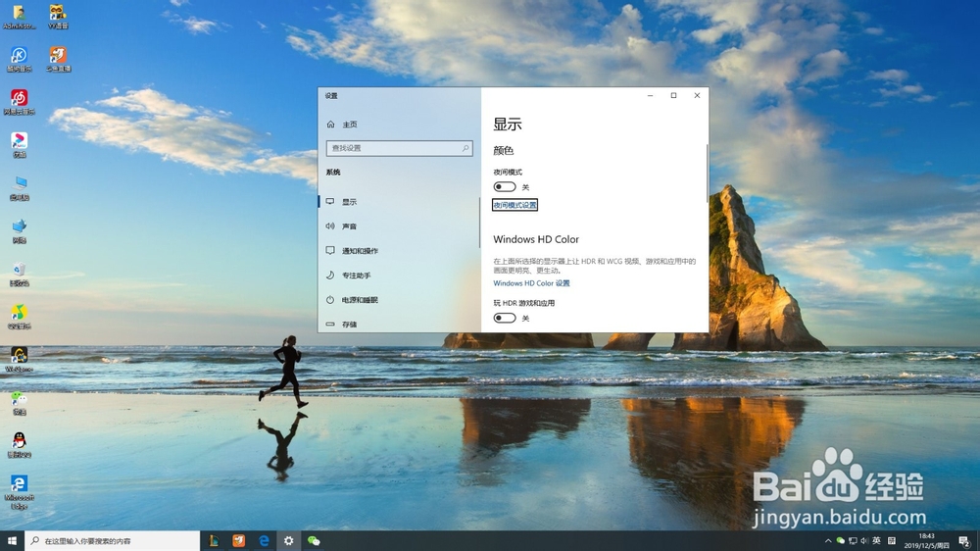Select 声音 in the system sidebar
The width and height of the screenshot is (980, 551).
(399, 226)
